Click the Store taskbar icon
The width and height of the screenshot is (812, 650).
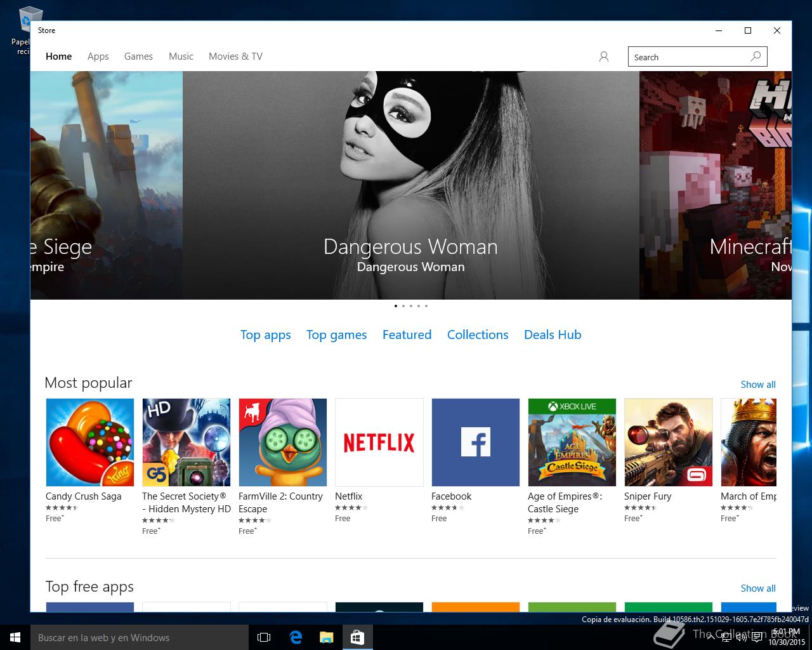[358, 637]
